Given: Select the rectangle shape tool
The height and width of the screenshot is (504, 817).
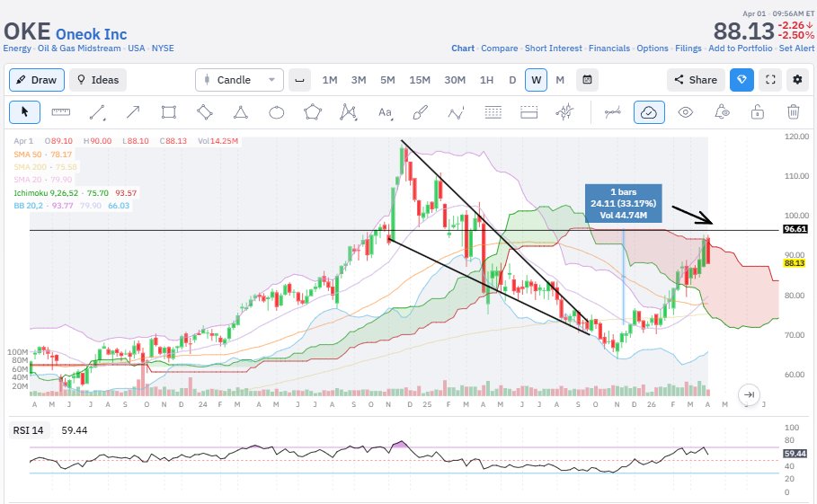Looking at the screenshot, I should click(169, 112).
